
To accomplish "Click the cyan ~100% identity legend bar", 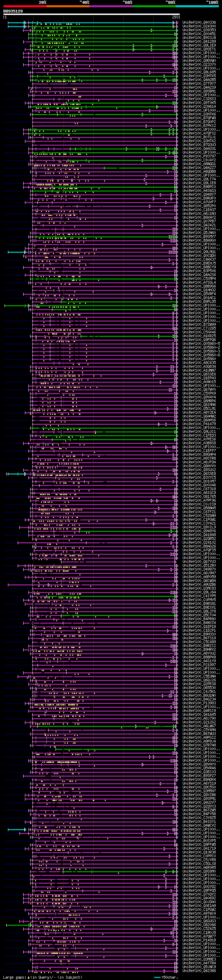I will coord(197,6).
